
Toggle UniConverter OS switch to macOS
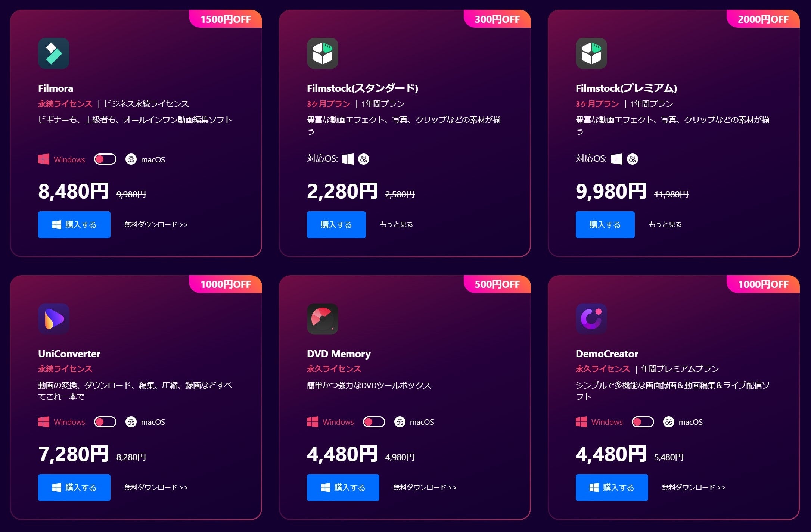[105, 422]
